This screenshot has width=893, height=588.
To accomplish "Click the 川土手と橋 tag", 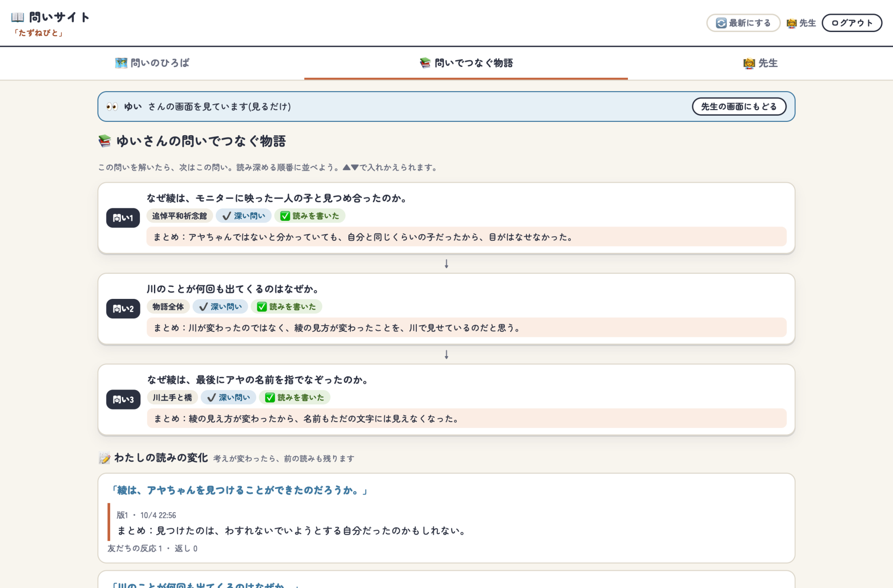I will [x=173, y=397].
